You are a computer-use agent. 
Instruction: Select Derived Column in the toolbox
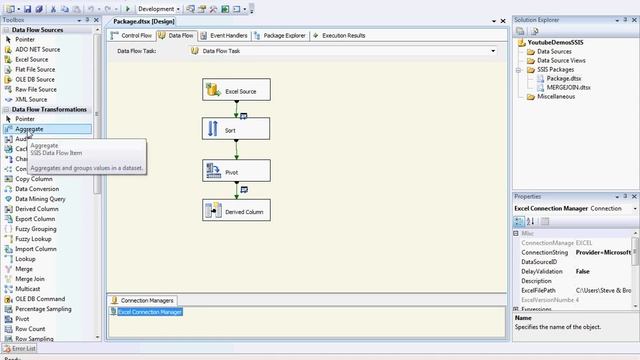pos(37,209)
